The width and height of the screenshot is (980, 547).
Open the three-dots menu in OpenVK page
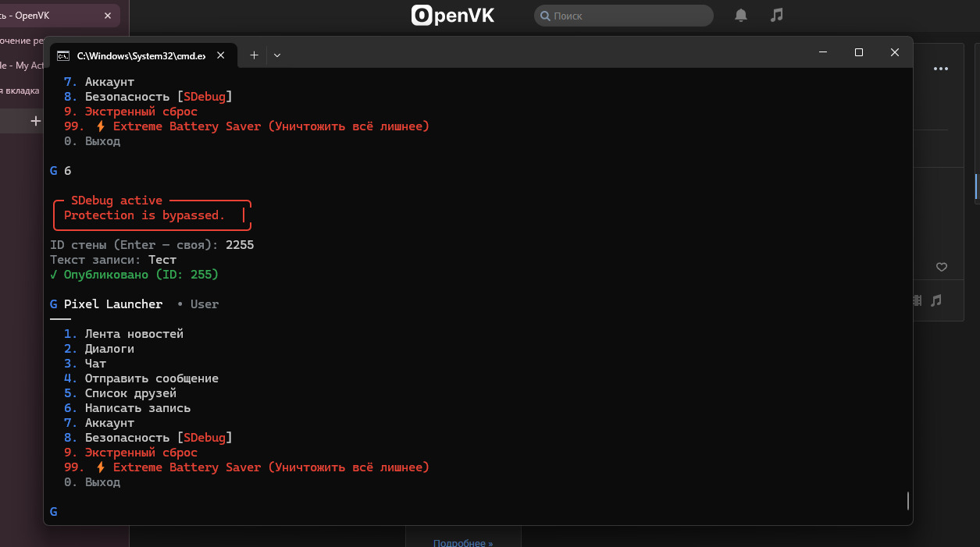point(941,69)
